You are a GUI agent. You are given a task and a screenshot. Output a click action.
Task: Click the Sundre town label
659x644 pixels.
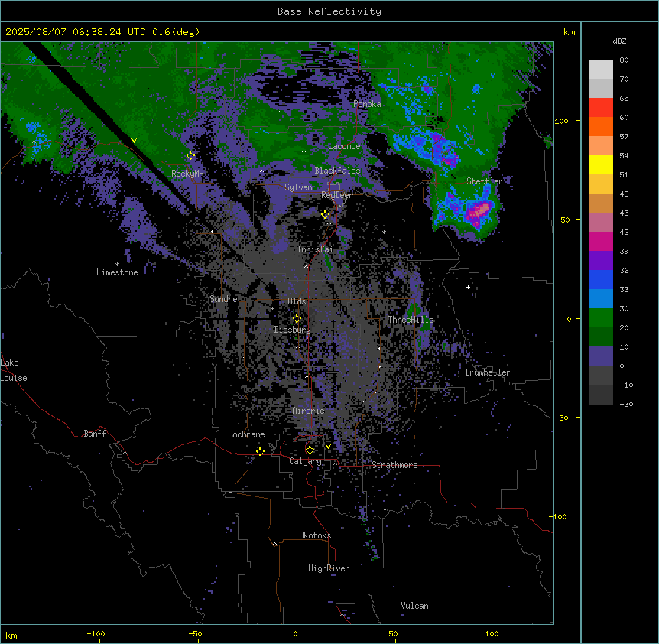point(223,299)
